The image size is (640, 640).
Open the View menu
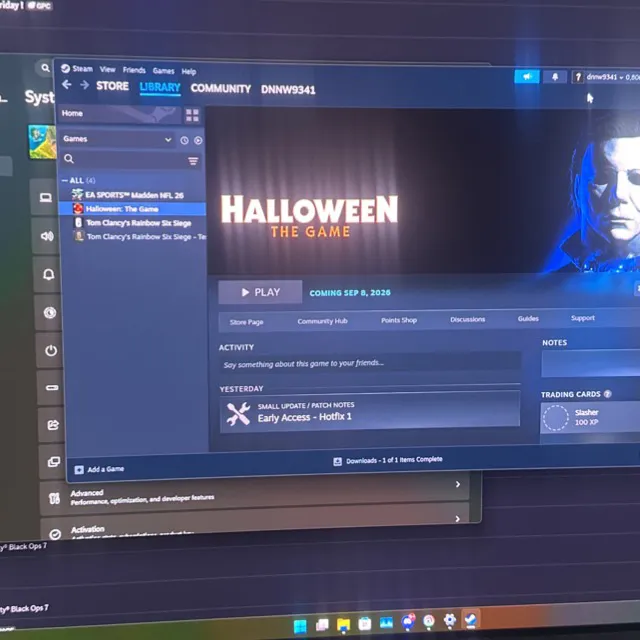[107, 69]
